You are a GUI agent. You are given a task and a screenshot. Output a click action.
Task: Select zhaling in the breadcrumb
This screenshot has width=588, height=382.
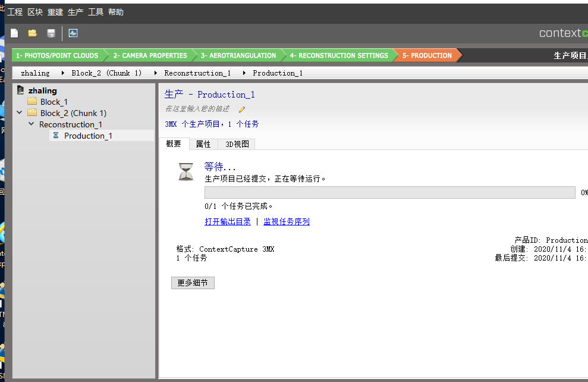35,73
